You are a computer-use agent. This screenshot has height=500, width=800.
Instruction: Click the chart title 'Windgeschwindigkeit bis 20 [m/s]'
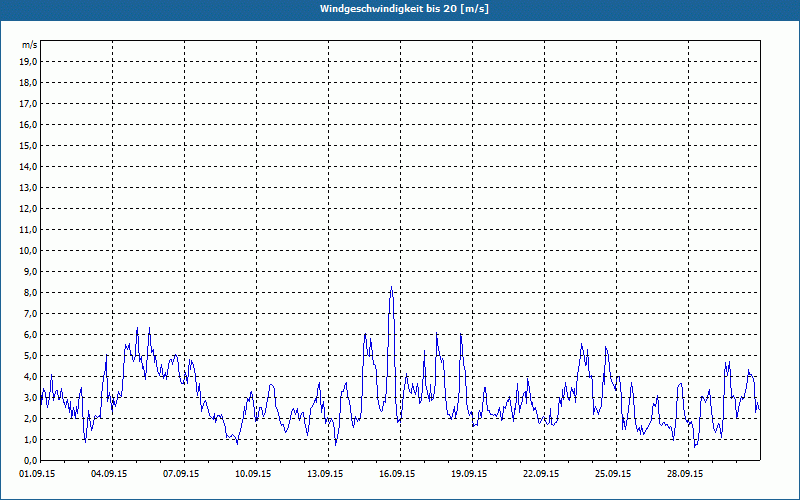(404, 9)
